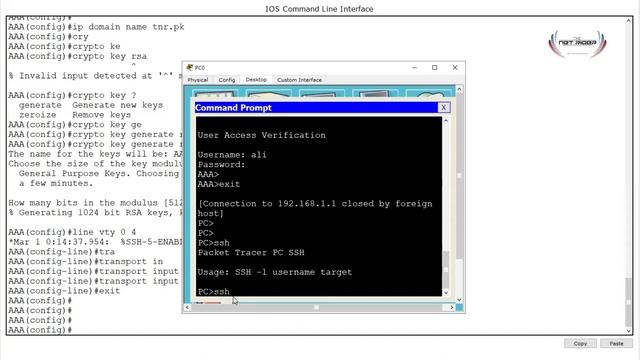Click 'How many bits in the modulus' line
This screenshot has height=360, width=640.
coord(95,203)
